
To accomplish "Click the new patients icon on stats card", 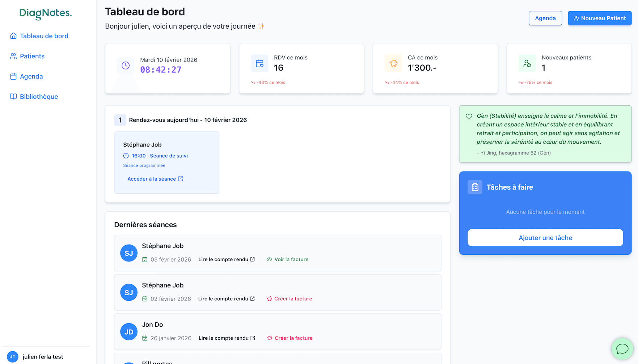I will (x=527, y=63).
